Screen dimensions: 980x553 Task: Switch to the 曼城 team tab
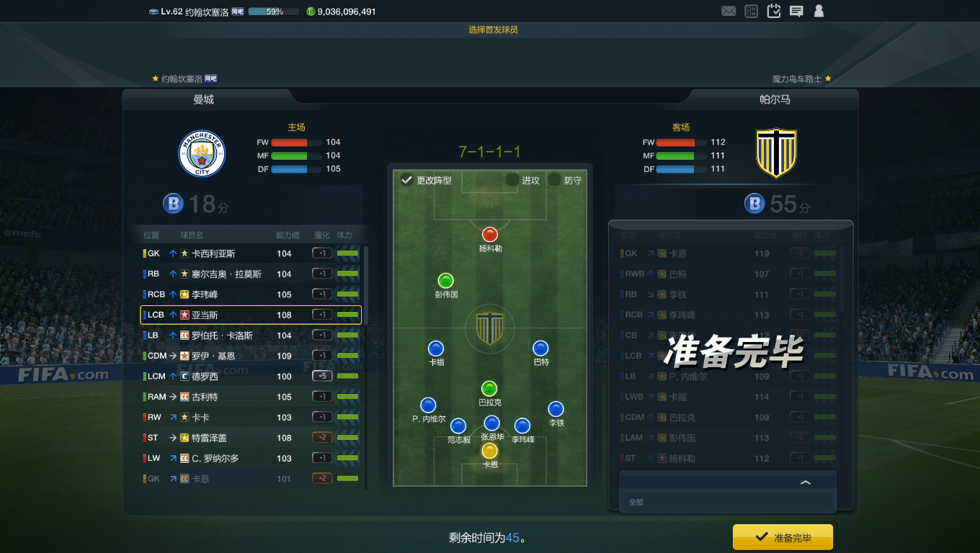point(204,99)
